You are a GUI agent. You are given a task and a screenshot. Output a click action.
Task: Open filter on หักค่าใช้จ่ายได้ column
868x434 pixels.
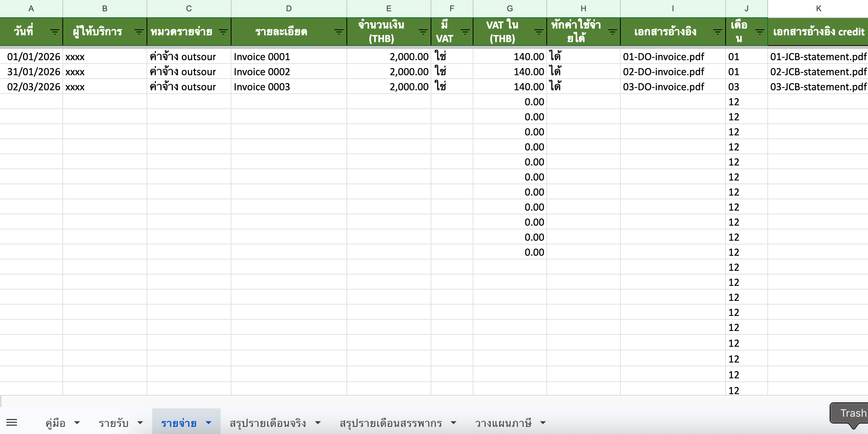point(612,32)
